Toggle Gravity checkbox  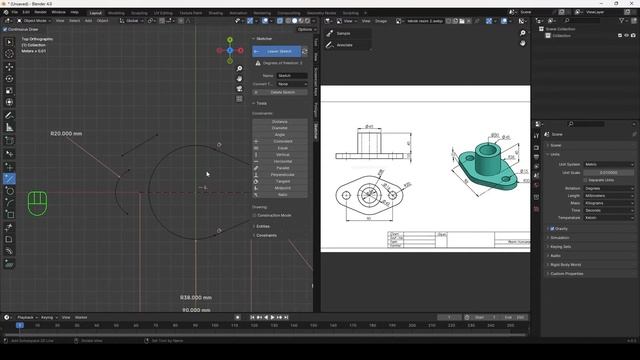coord(552,229)
